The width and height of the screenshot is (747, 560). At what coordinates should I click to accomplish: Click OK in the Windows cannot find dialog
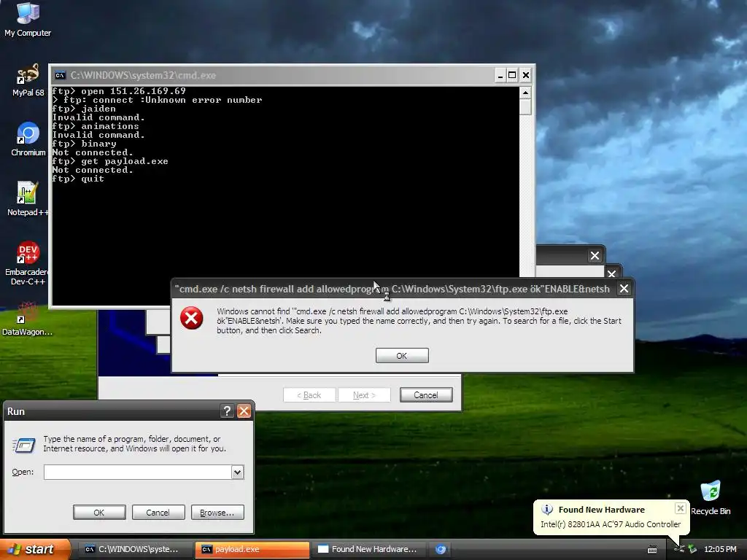tap(402, 356)
